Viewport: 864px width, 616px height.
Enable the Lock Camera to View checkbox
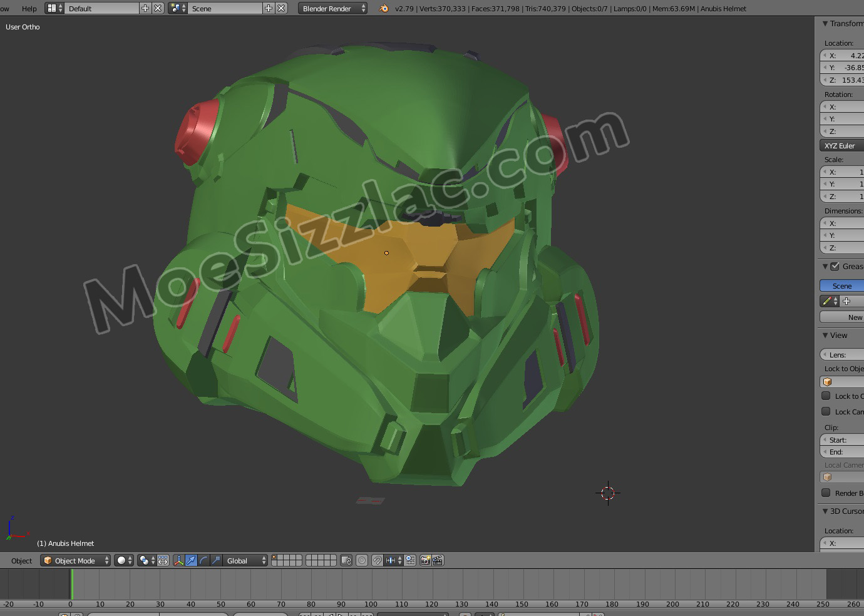point(826,411)
